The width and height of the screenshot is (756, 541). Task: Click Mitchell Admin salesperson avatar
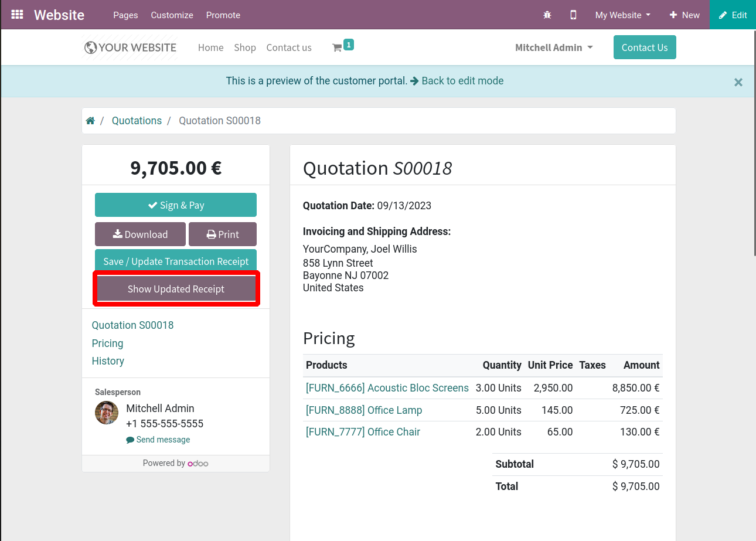pyautogui.click(x=107, y=413)
